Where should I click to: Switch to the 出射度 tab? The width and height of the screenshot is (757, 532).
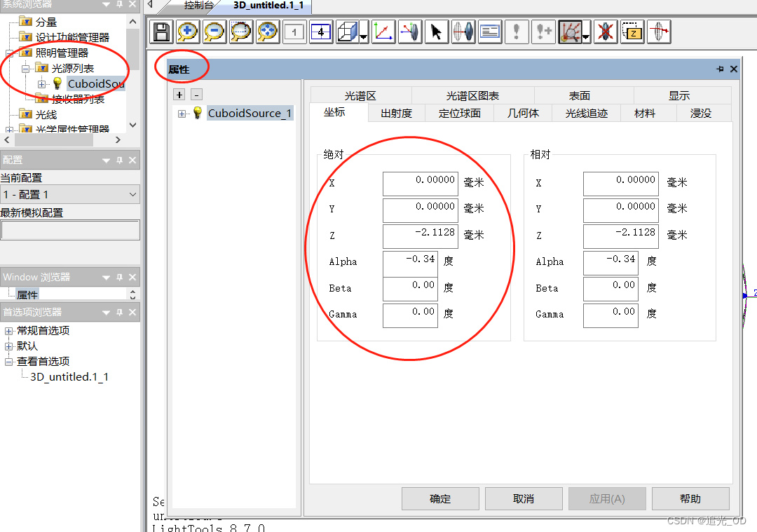[x=396, y=114]
